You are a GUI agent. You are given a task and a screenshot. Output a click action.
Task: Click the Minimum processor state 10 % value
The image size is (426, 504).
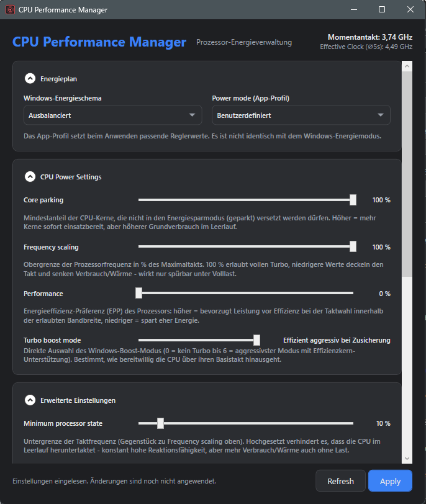click(383, 423)
